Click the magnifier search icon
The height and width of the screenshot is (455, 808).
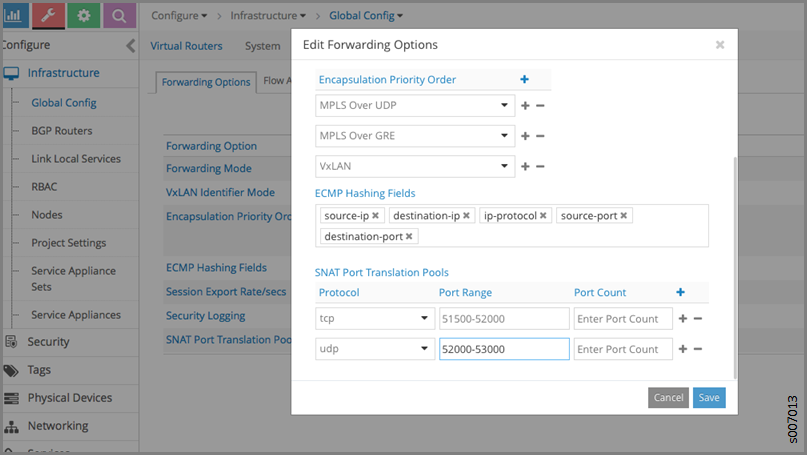click(119, 15)
